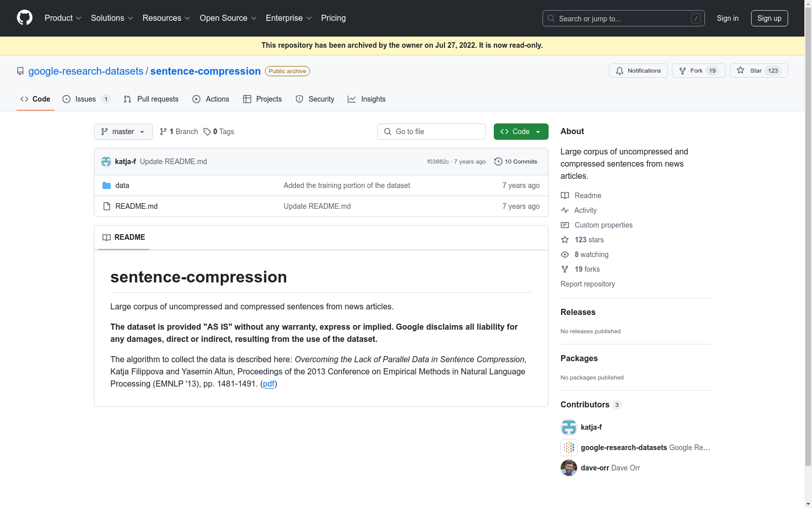Screen dimensions: 812x508
Task: Click the search magnifier icon in header
Action: (551, 18)
